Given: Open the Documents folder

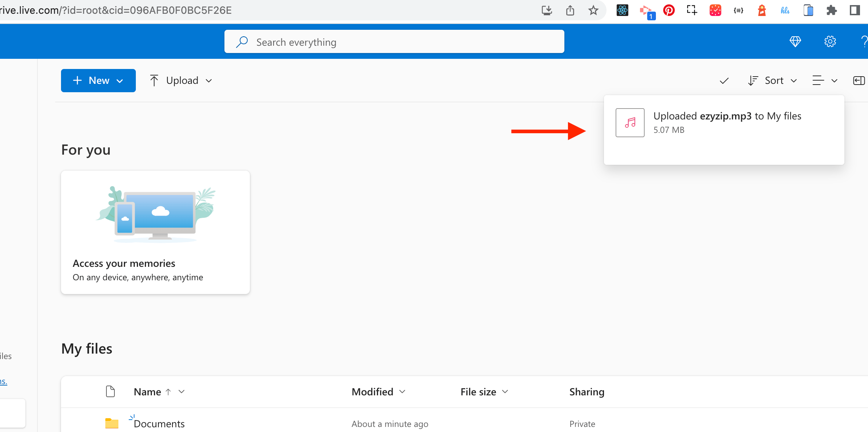Looking at the screenshot, I should point(159,424).
